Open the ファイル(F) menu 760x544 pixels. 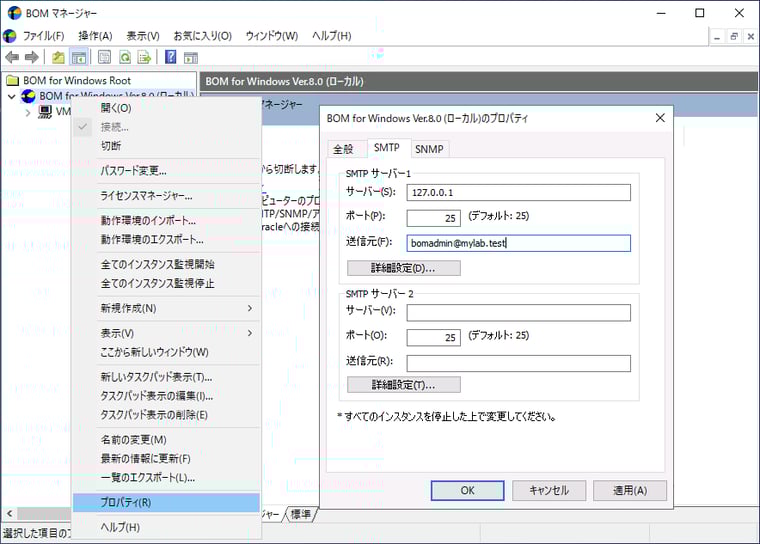pos(43,36)
